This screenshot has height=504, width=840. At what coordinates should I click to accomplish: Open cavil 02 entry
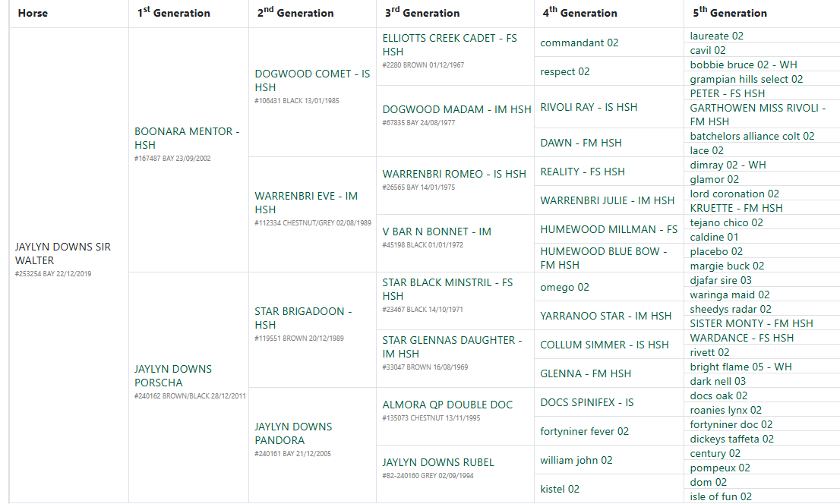pyautogui.click(x=707, y=50)
